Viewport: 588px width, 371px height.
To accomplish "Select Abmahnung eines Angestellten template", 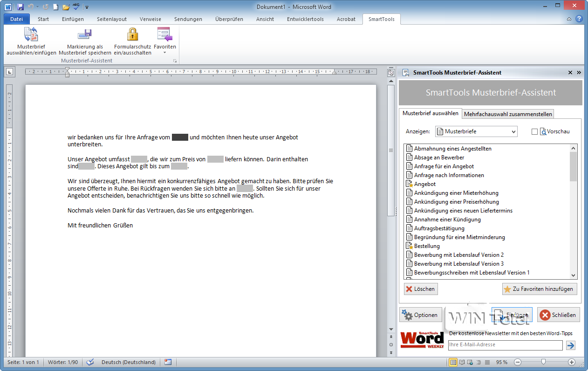I will point(453,149).
